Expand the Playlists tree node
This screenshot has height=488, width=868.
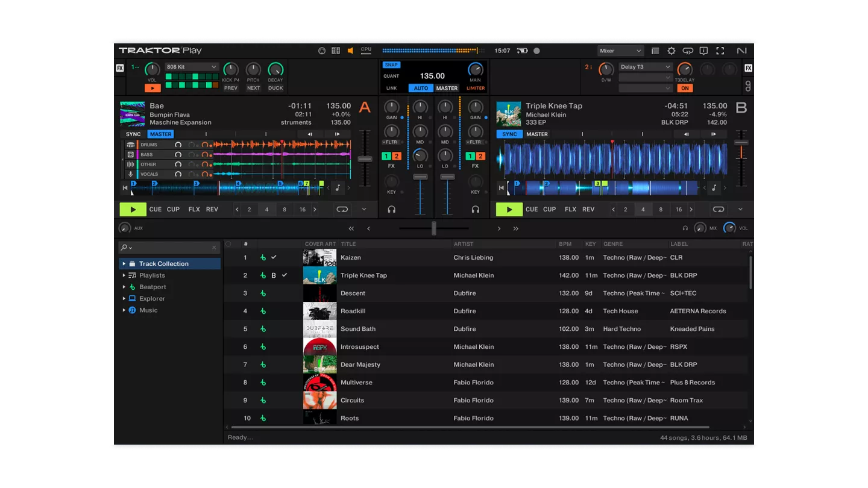point(124,275)
